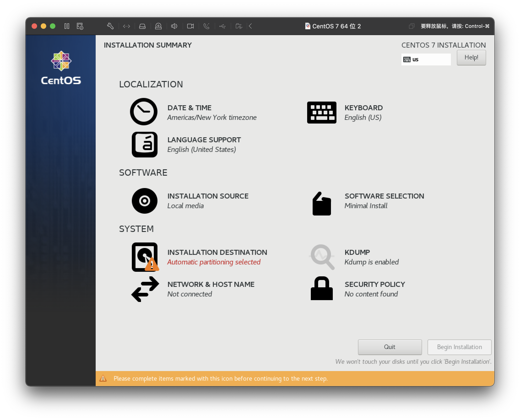The image size is (520, 420).
Task: Click the CentOS 7 64 位 2 window title
Action: (336, 26)
